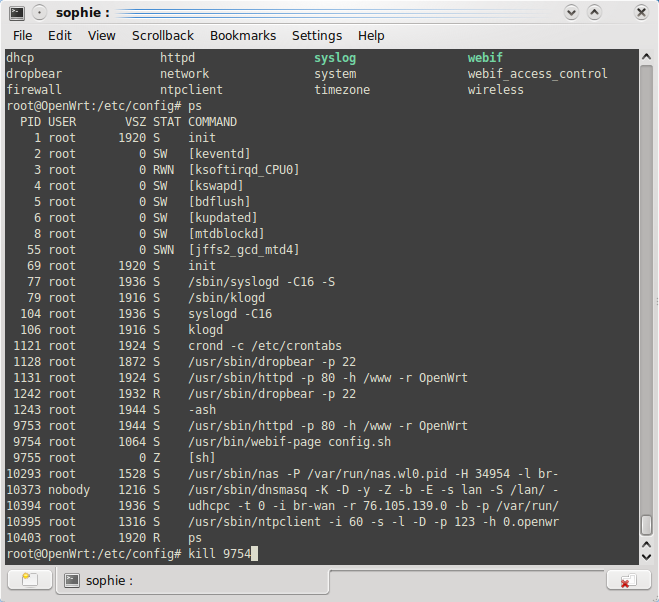The image size is (659, 602).
Task: Click the Konsole window menu icon in title bar
Action: 13,13
